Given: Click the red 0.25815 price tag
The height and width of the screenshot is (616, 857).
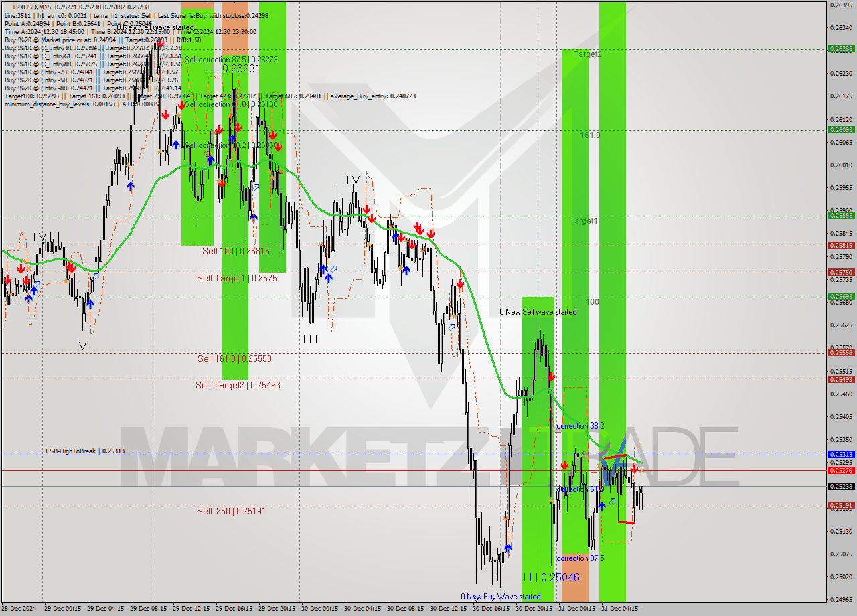Looking at the screenshot, I should (x=841, y=246).
